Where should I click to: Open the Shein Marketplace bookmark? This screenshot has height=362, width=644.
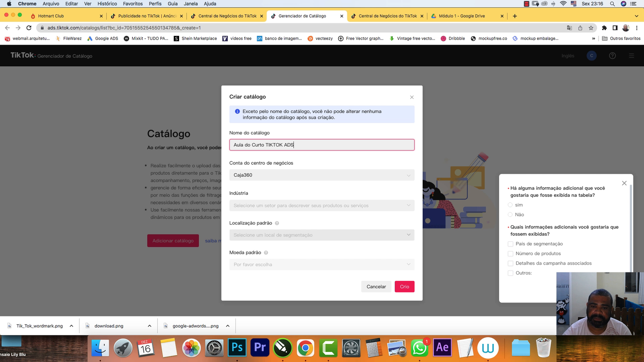point(196,39)
